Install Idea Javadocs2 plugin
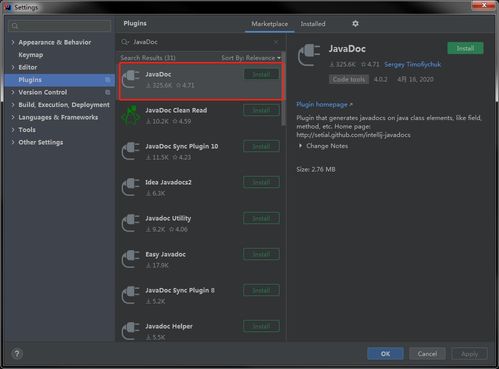 coord(261,182)
